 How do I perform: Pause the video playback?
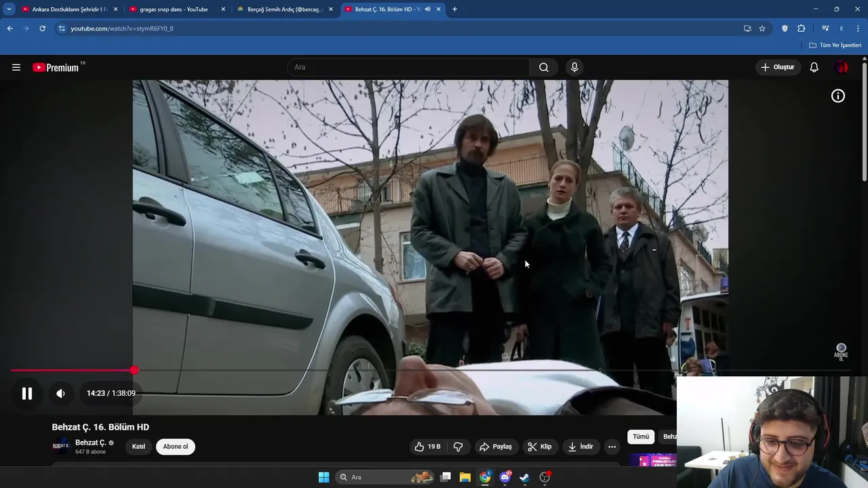(27, 393)
